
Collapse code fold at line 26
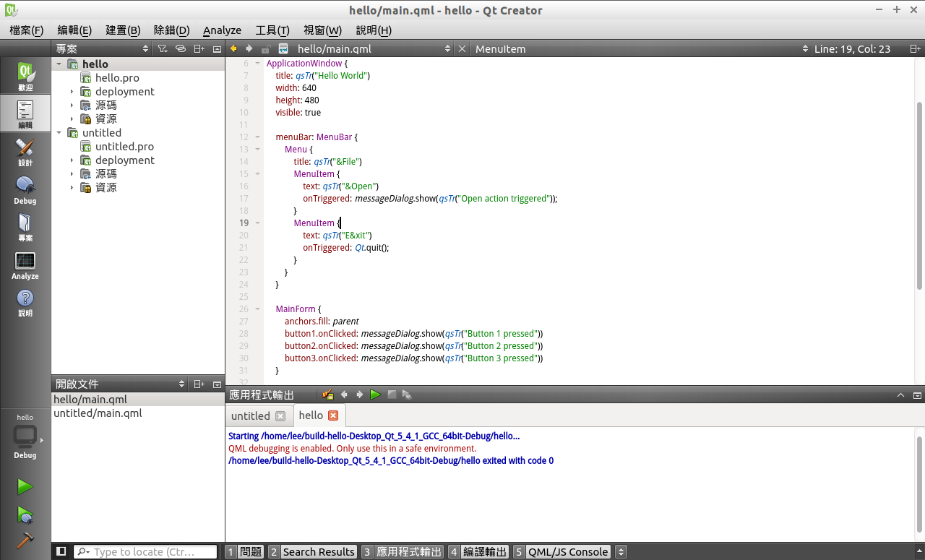[257, 309]
